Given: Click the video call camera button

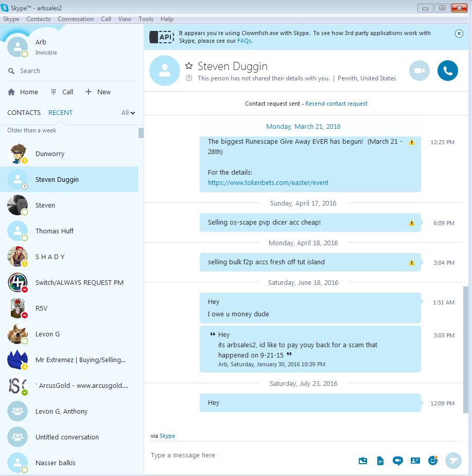Looking at the screenshot, I should 419,71.
